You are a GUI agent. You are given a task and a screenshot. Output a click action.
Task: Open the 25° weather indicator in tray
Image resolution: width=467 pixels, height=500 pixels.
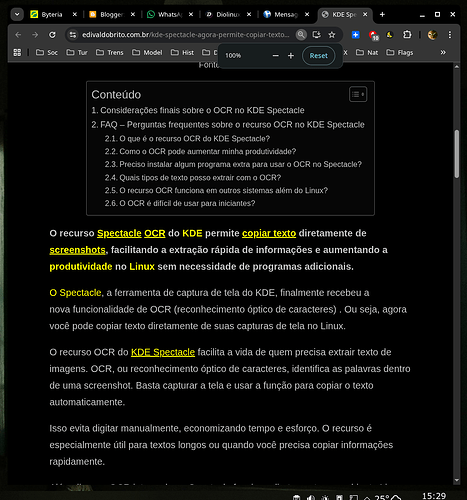pyautogui.click(x=387, y=497)
